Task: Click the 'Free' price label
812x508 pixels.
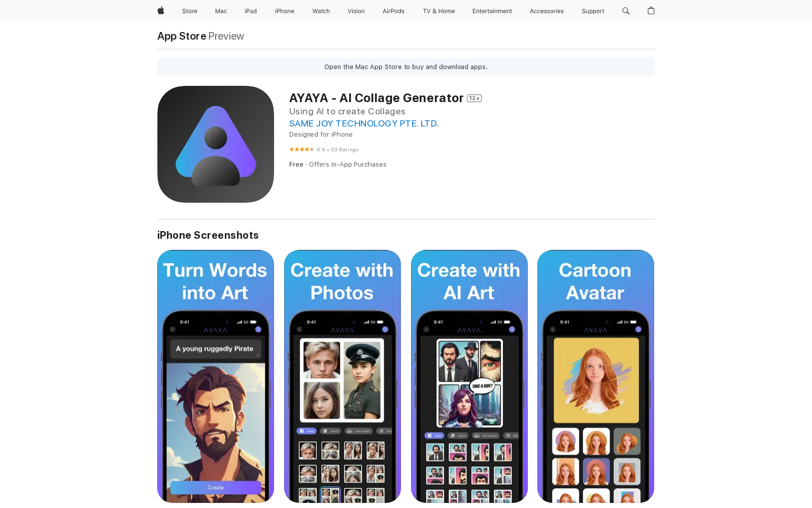Action: pos(296,165)
